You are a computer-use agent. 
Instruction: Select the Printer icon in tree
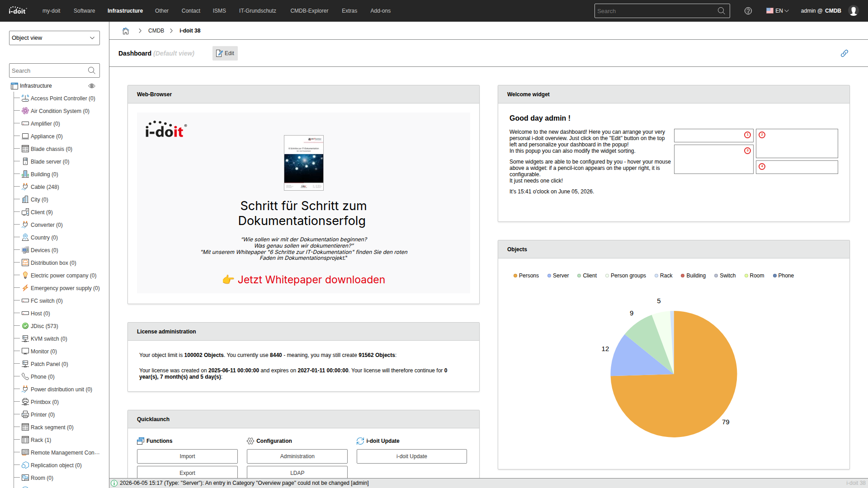25,414
